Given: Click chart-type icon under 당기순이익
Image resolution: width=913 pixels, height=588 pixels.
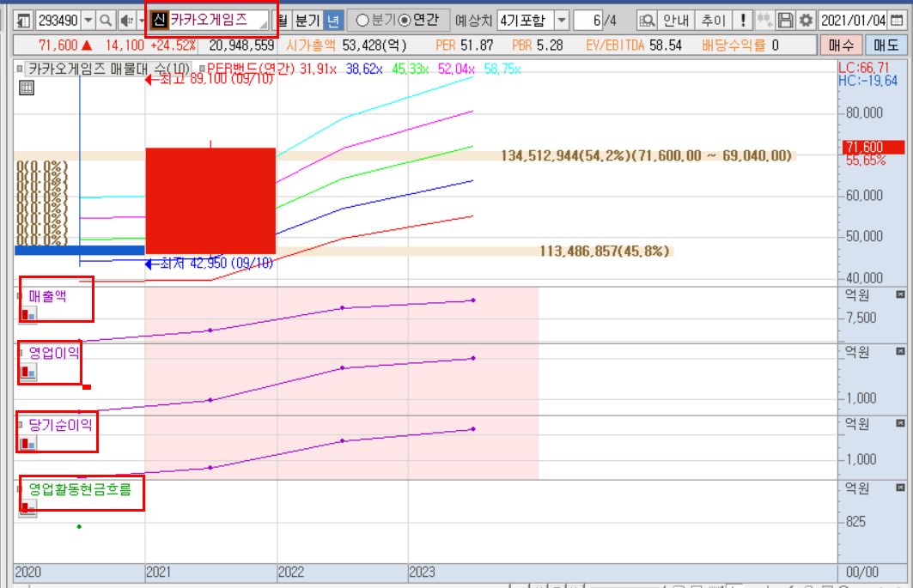Looking at the screenshot, I should pyautogui.click(x=28, y=444).
